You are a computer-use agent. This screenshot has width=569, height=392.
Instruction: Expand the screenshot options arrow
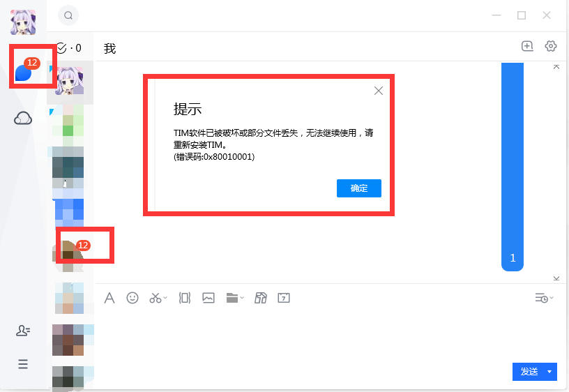pos(165,298)
